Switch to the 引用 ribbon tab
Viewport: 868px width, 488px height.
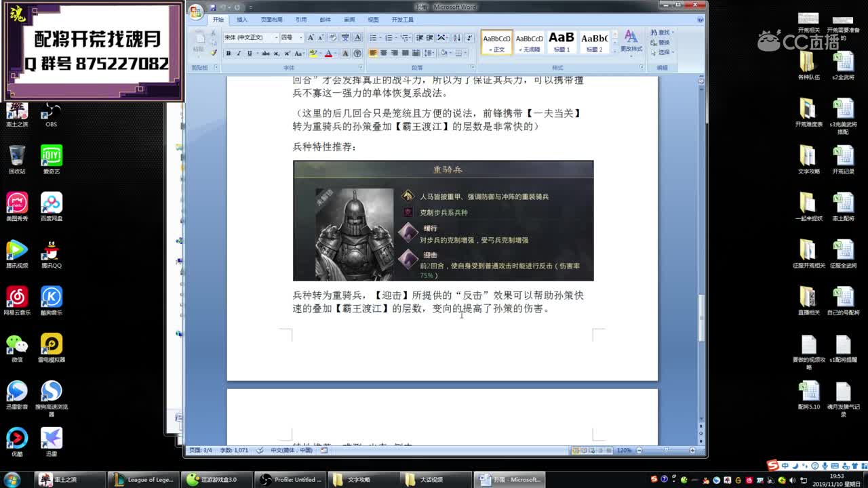click(301, 20)
